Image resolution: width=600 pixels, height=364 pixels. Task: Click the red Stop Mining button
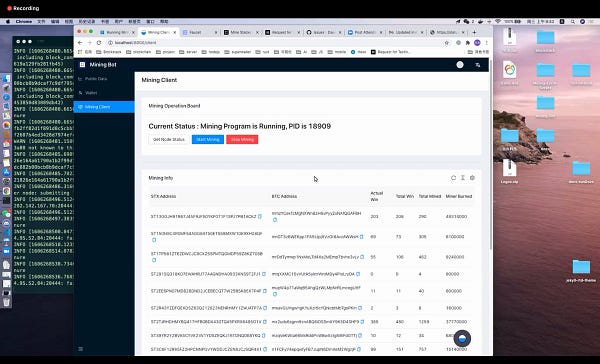pyautogui.click(x=242, y=139)
